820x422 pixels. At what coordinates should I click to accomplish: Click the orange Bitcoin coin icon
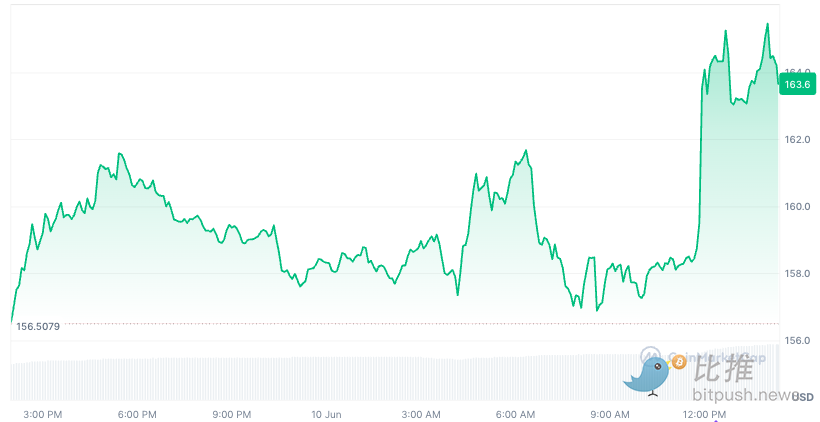click(679, 362)
